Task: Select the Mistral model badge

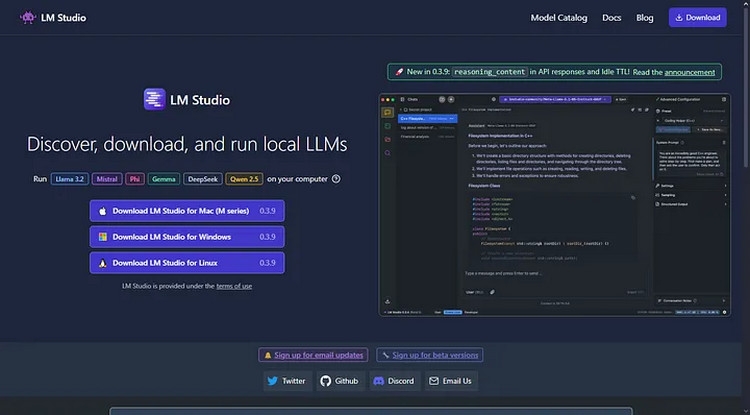Action: [107, 179]
